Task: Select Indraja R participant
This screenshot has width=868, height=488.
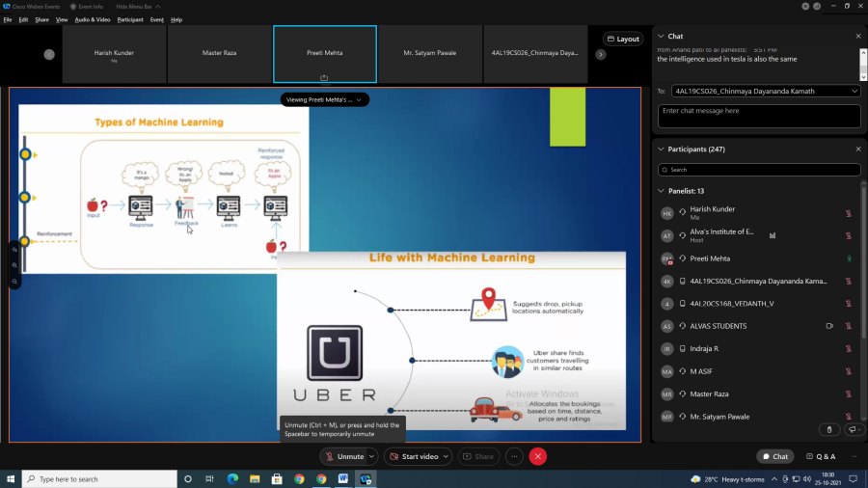Action: coord(757,348)
